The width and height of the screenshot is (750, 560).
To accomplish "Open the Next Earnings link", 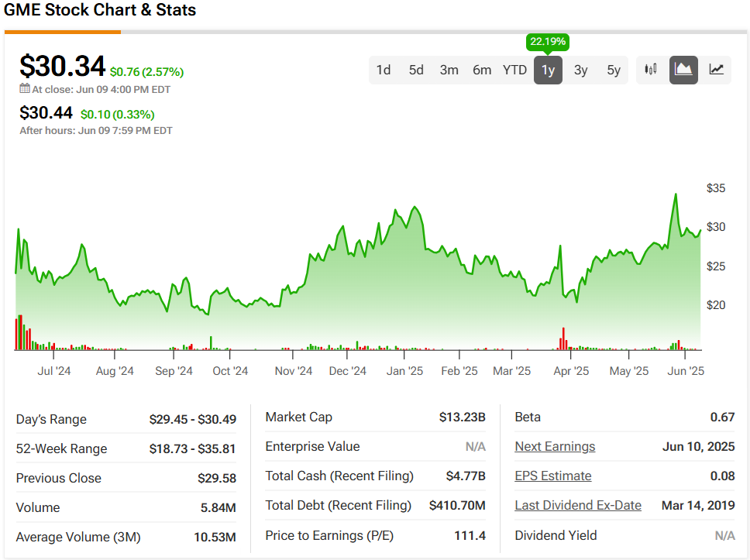I will [555, 446].
